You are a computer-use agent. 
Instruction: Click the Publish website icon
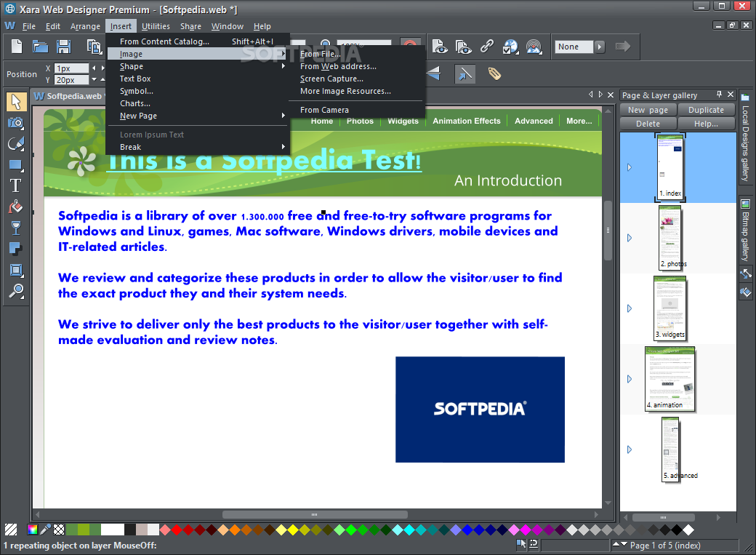(x=534, y=47)
